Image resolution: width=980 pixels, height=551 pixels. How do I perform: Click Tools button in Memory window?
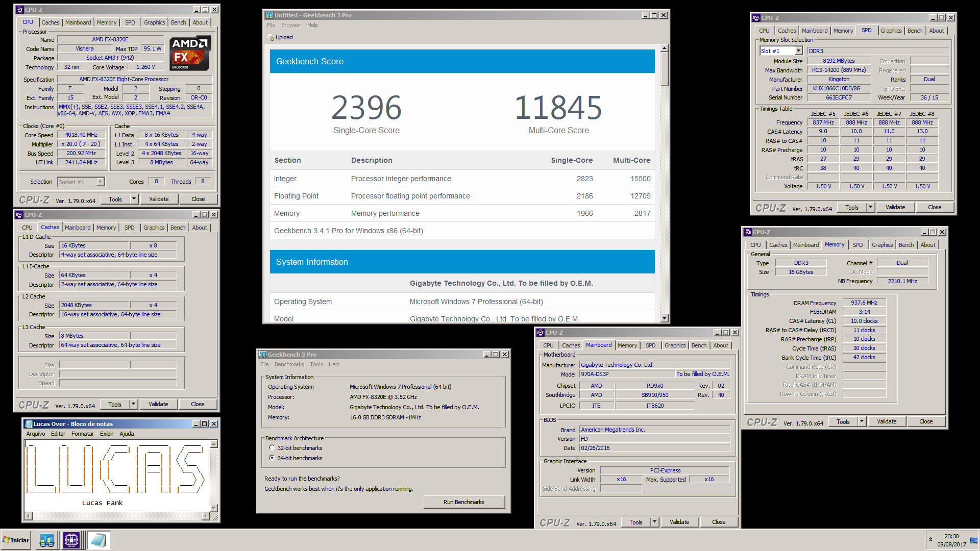pyautogui.click(x=843, y=422)
